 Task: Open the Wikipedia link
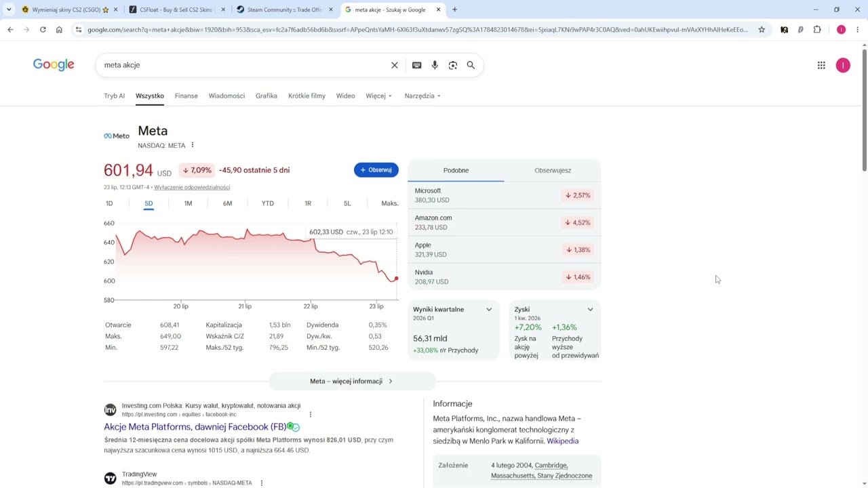pos(563,441)
